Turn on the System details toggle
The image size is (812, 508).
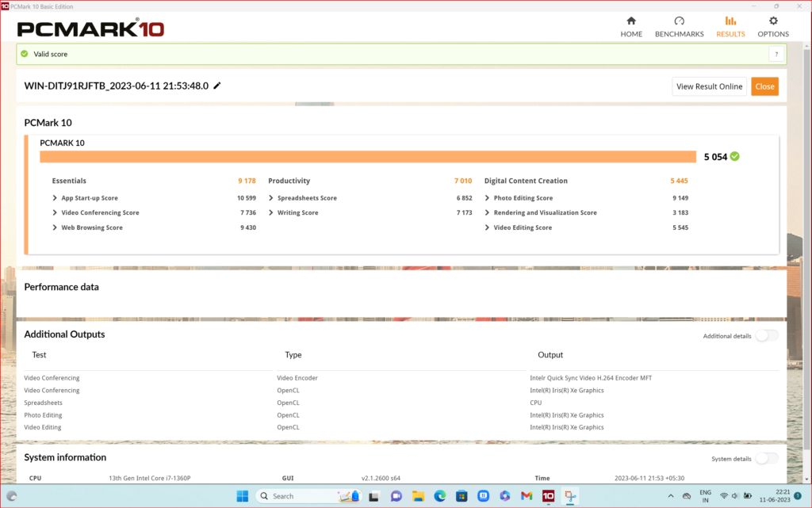(x=765, y=458)
